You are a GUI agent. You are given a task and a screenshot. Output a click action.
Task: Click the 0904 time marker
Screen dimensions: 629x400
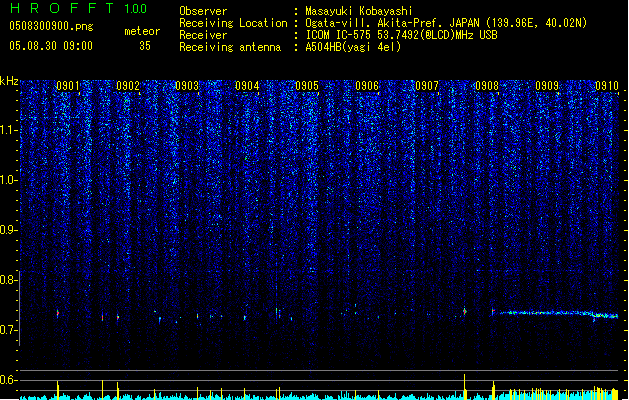pyautogui.click(x=247, y=86)
